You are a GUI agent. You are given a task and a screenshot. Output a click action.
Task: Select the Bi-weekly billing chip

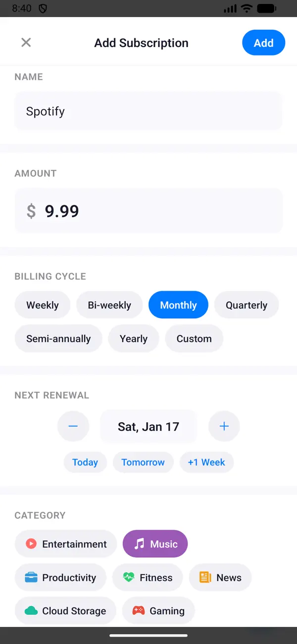point(109,304)
